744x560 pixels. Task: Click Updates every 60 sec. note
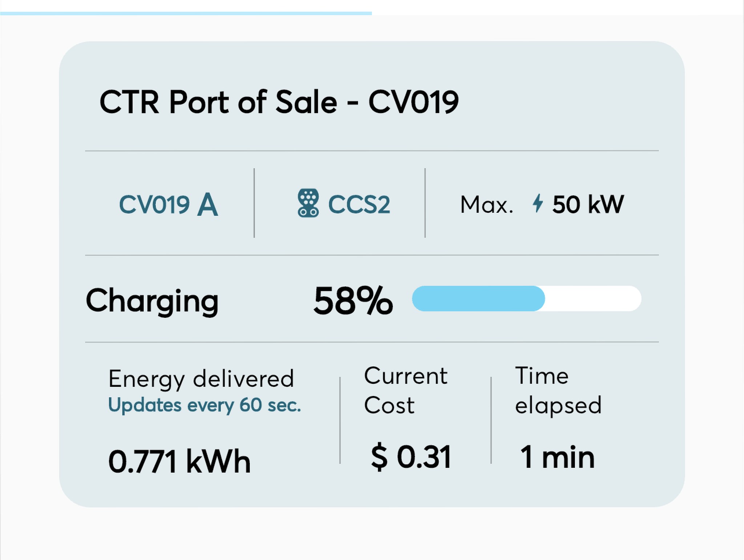pyautogui.click(x=205, y=405)
